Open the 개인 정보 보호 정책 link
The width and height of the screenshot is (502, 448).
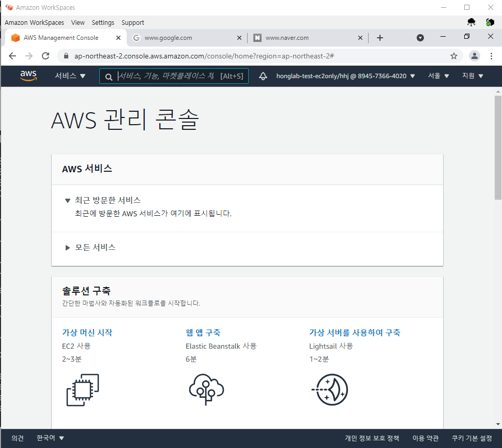click(372, 438)
